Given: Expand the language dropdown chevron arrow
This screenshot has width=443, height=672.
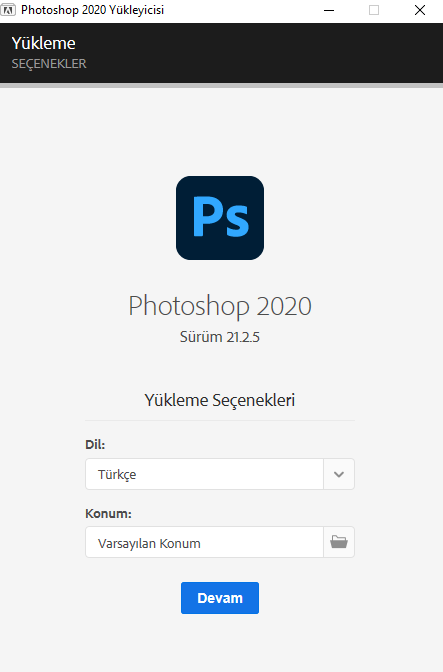Looking at the screenshot, I should pyautogui.click(x=339, y=474).
